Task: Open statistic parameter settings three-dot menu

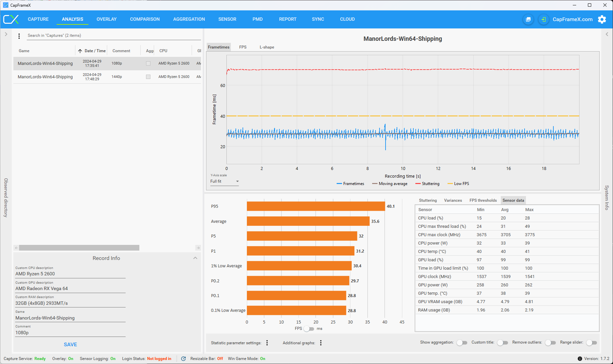Action: [x=267, y=343]
